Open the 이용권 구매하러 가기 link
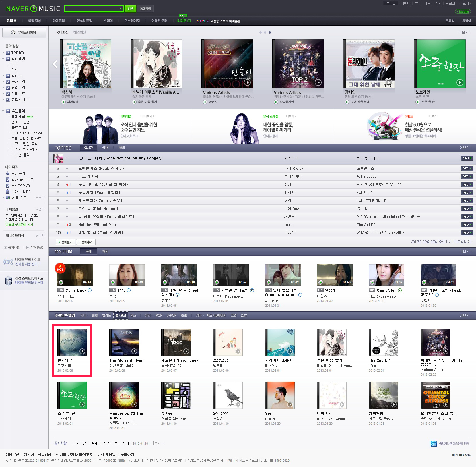 (x=19, y=225)
